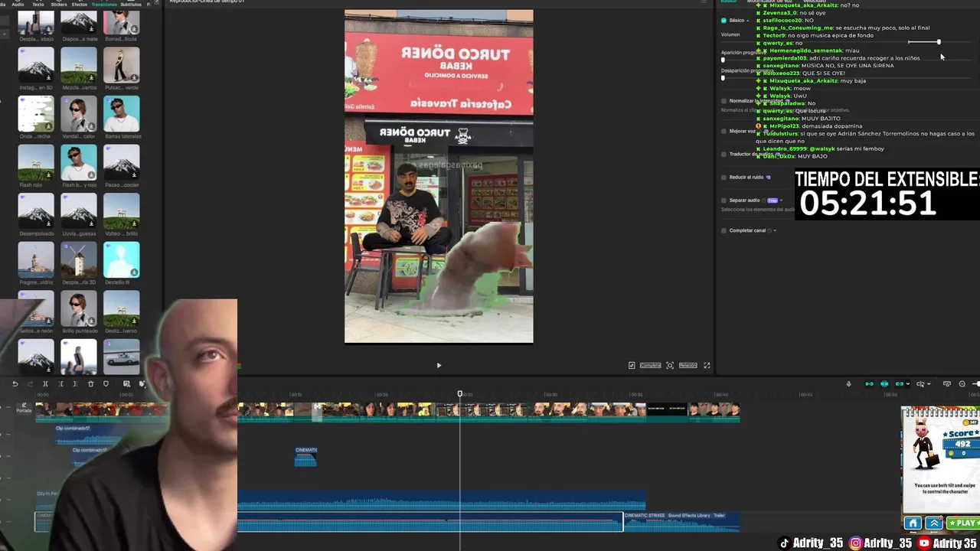980x551 pixels.
Task: Zoom out the timeline with minus icon
Action: click(x=962, y=384)
